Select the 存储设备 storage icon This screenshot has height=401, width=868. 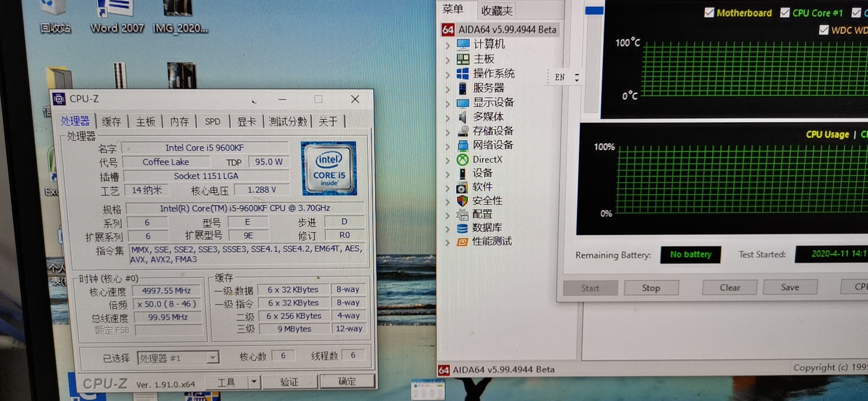(463, 131)
